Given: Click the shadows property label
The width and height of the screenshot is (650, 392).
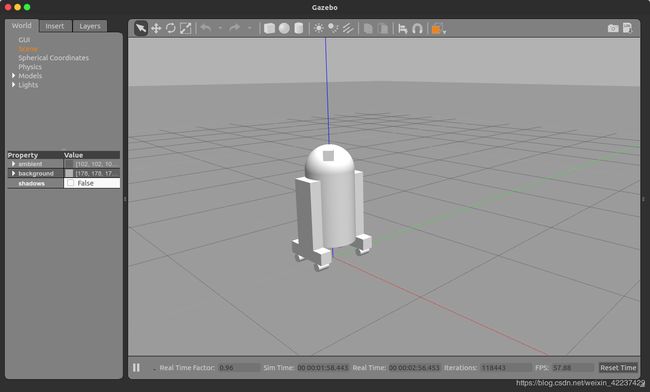Looking at the screenshot, I should 32,183.
